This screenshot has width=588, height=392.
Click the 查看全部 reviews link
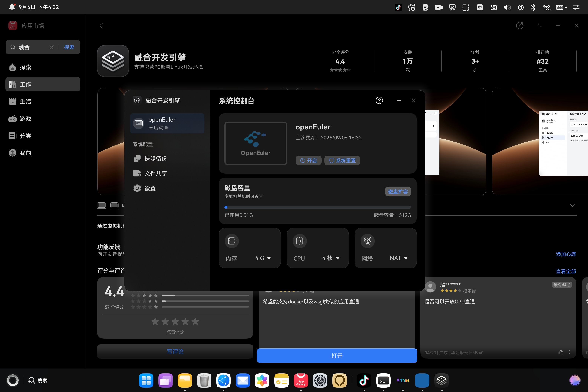pos(566,271)
